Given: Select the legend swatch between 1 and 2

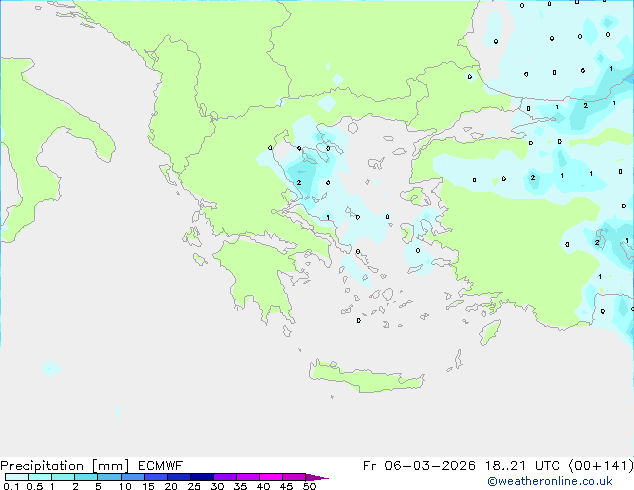Looking at the screenshot, I should [x=63, y=477].
